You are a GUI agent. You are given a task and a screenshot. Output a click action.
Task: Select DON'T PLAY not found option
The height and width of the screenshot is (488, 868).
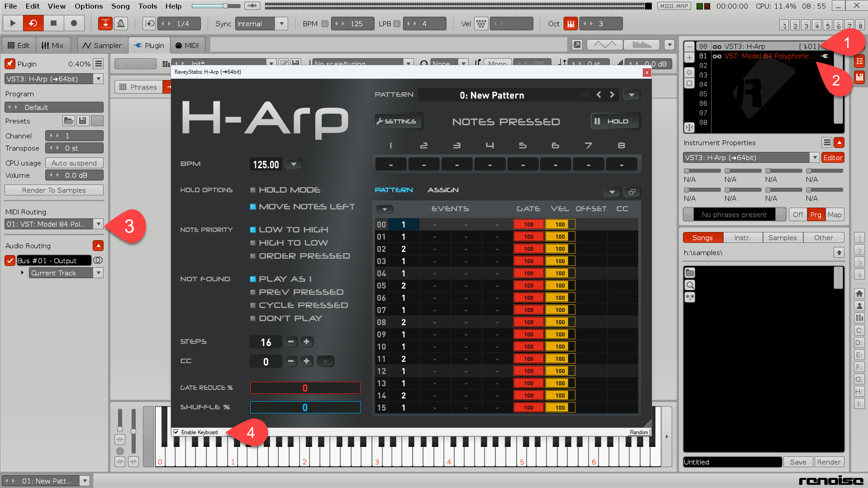tap(253, 318)
